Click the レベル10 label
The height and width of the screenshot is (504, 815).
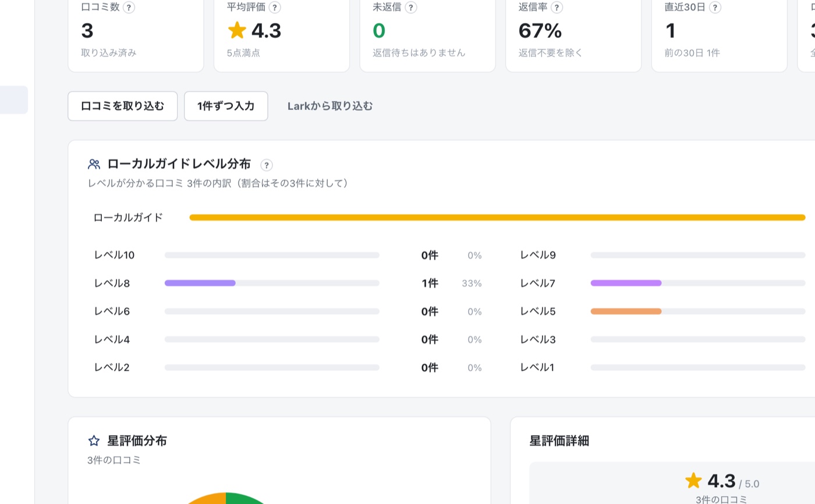(114, 255)
